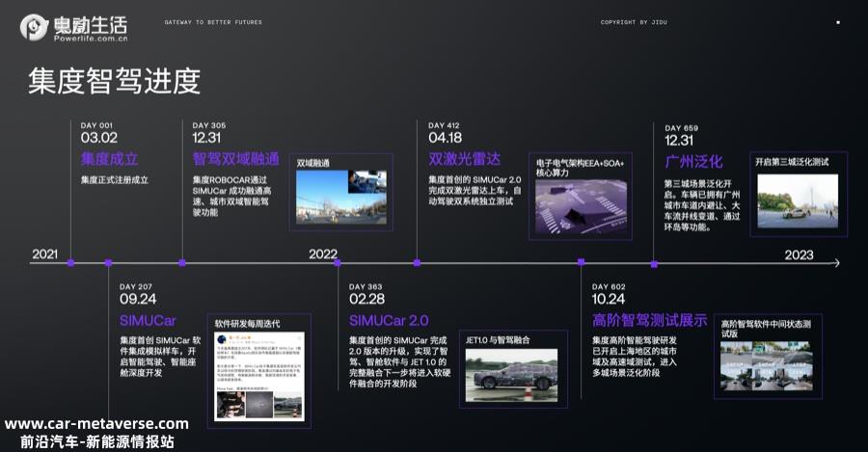This screenshot has width=868, height=452.
Task: Click the date 03.02
Action: click(x=99, y=138)
